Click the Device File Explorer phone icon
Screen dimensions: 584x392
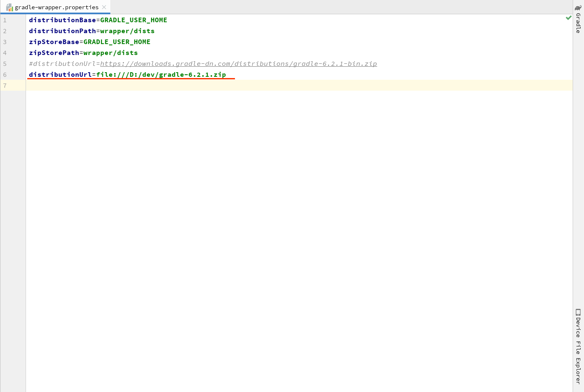[578, 312]
